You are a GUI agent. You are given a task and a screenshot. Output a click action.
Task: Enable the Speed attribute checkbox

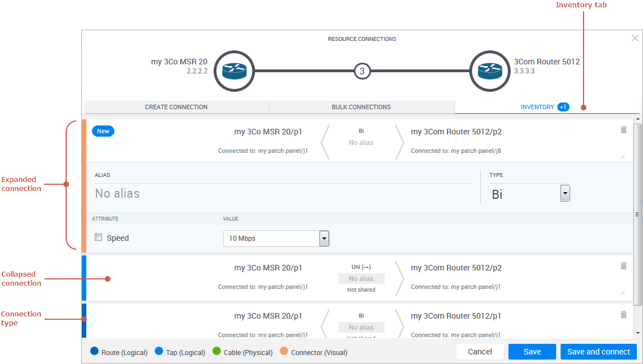(99, 237)
